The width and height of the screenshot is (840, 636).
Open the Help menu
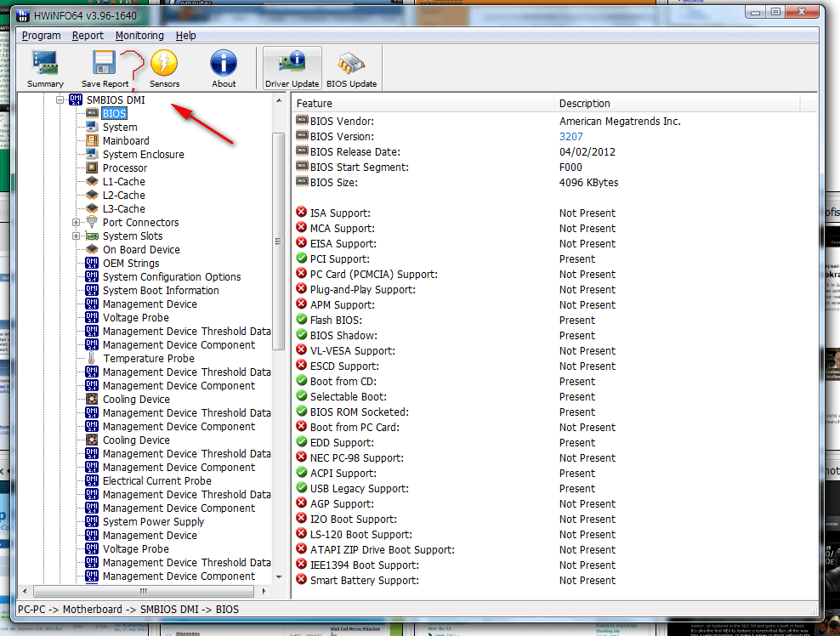click(x=186, y=36)
